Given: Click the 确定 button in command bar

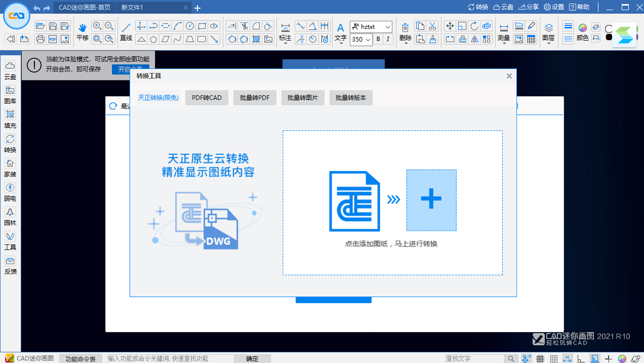Looking at the screenshot, I should point(252,358).
